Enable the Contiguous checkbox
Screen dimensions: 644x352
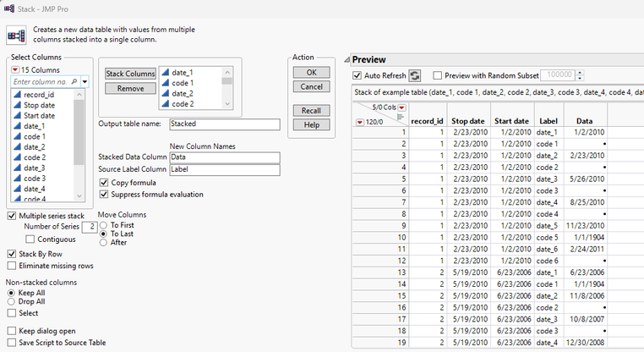pos(30,239)
